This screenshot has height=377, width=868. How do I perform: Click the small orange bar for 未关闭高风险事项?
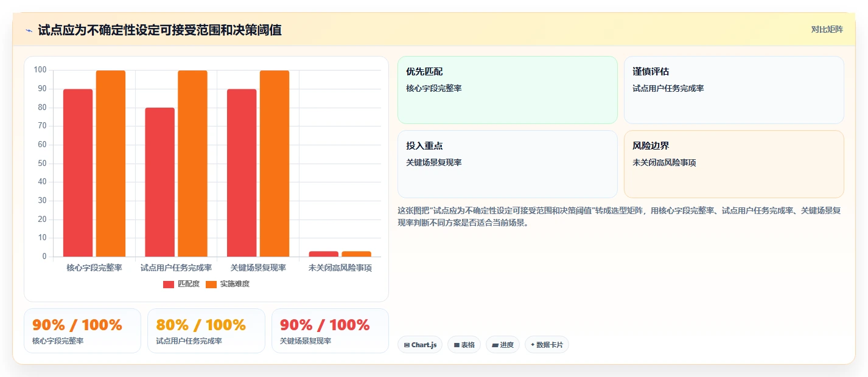tap(356, 254)
